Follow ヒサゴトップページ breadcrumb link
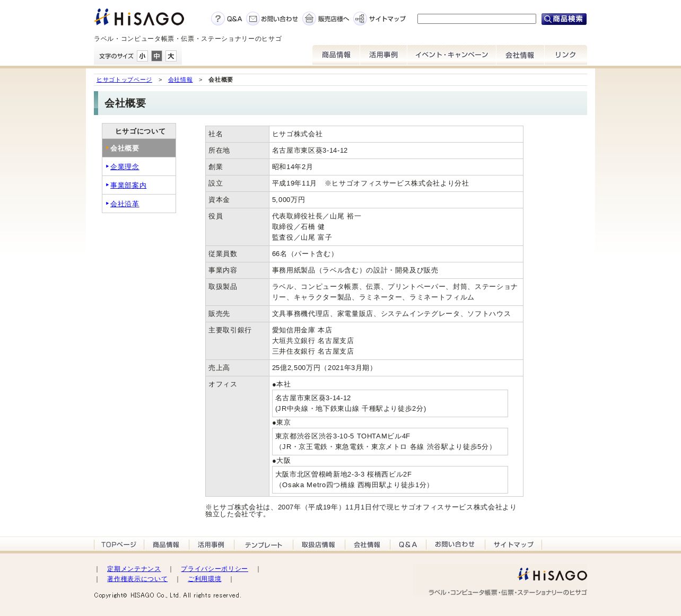Viewport: 681px width, 616px height. click(124, 80)
